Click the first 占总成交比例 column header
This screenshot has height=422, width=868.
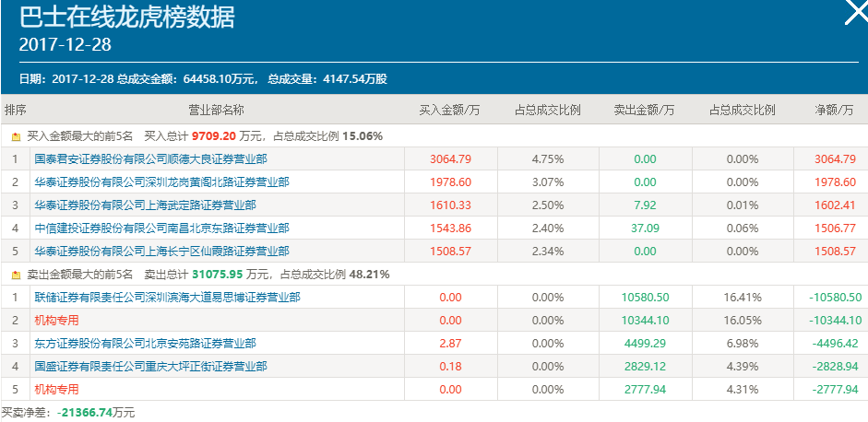pos(548,110)
